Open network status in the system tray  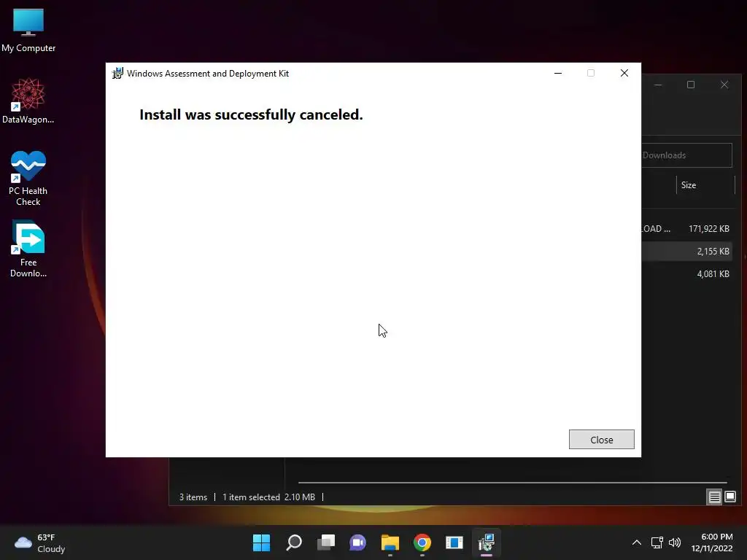point(657,542)
